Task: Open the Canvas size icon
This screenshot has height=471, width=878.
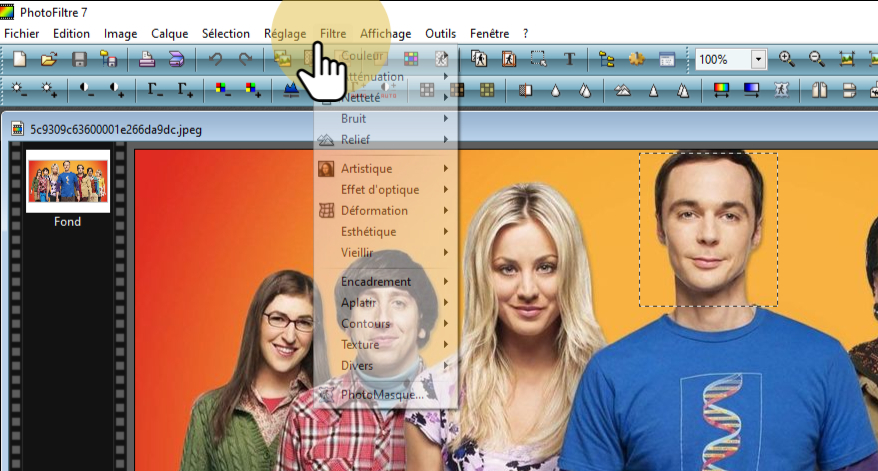Action: click(508, 59)
